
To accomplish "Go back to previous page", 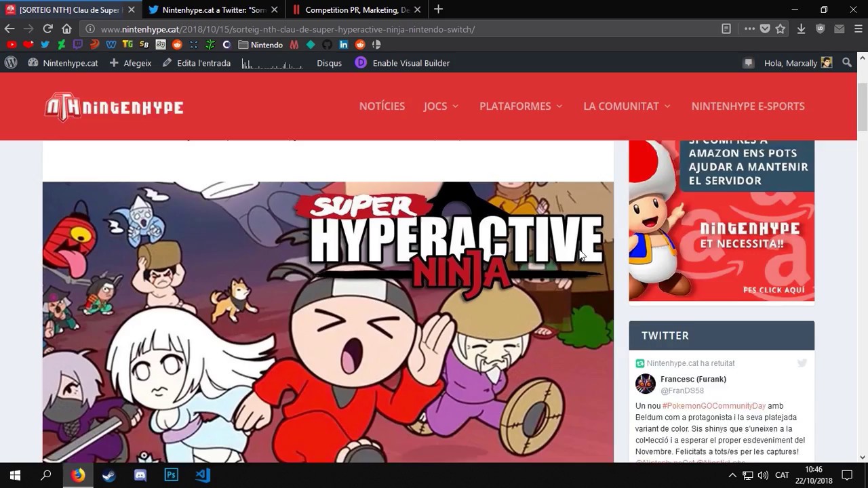I will (x=9, y=28).
